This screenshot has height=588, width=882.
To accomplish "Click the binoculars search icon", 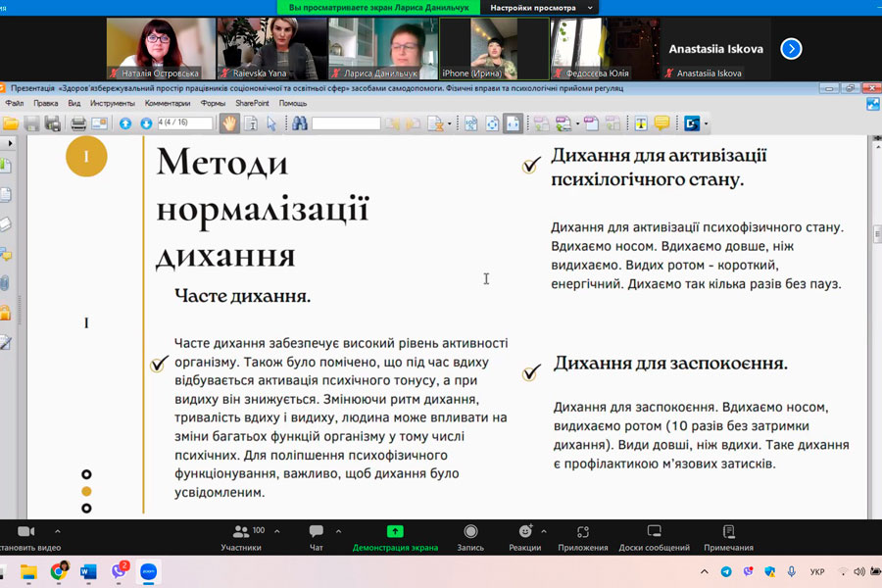I will point(299,123).
